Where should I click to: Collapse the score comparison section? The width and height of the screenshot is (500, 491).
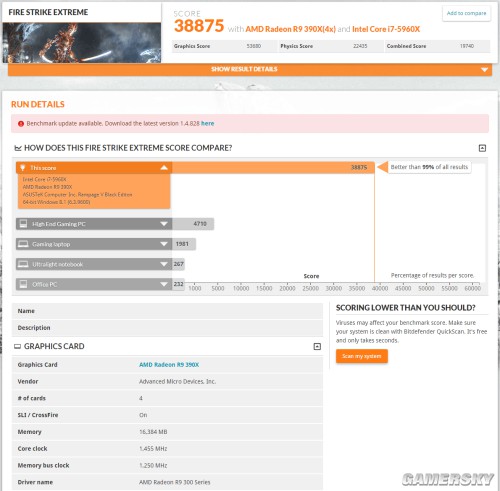pos(482,148)
